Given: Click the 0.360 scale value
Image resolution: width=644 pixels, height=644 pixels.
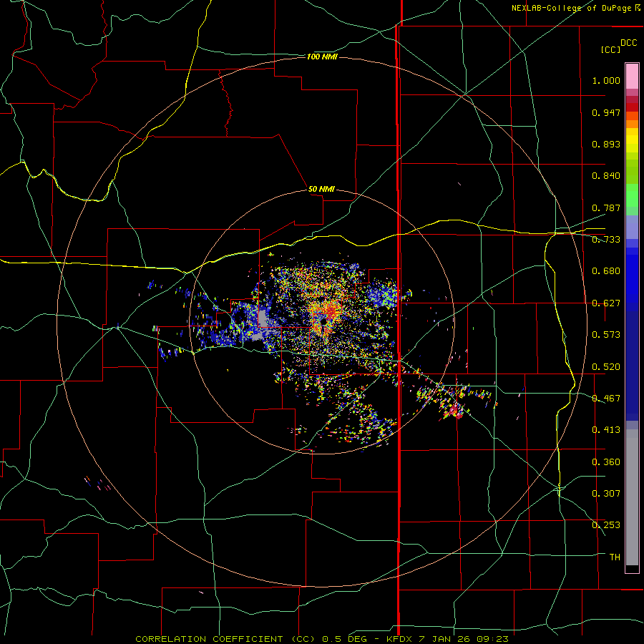Looking at the screenshot, I should pyautogui.click(x=606, y=462).
